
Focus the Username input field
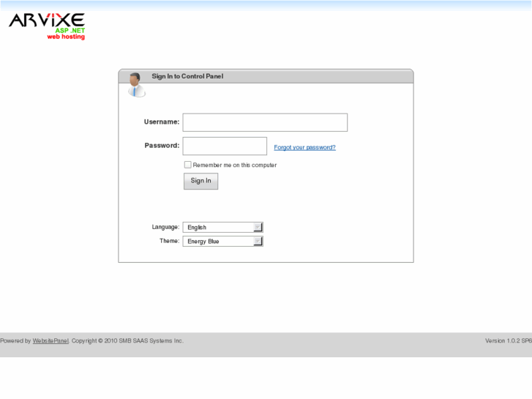tap(265, 122)
